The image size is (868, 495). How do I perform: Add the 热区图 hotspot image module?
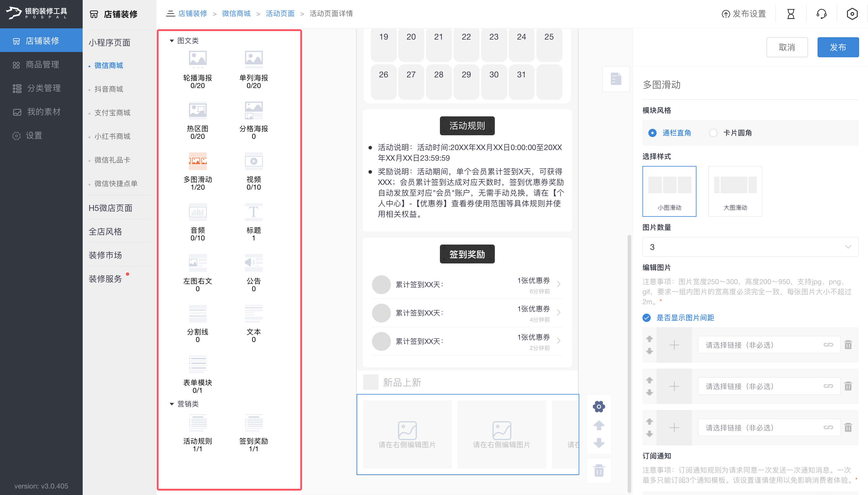pyautogui.click(x=198, y=110)
